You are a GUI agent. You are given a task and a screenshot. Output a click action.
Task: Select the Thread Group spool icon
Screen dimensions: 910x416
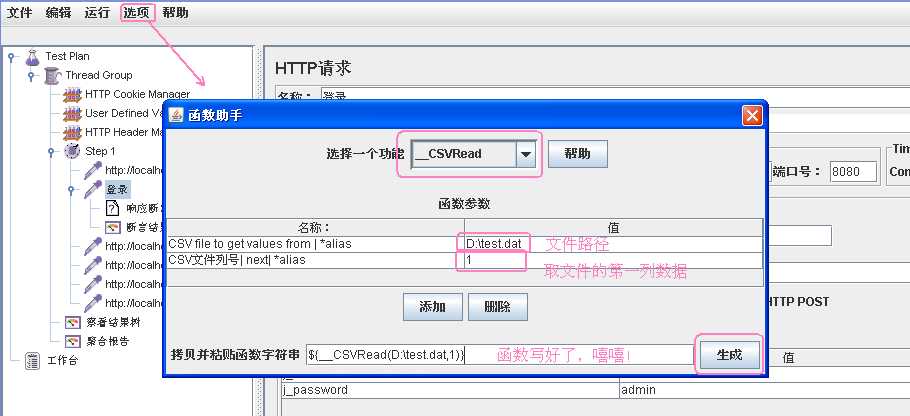[x=52, y=75]
